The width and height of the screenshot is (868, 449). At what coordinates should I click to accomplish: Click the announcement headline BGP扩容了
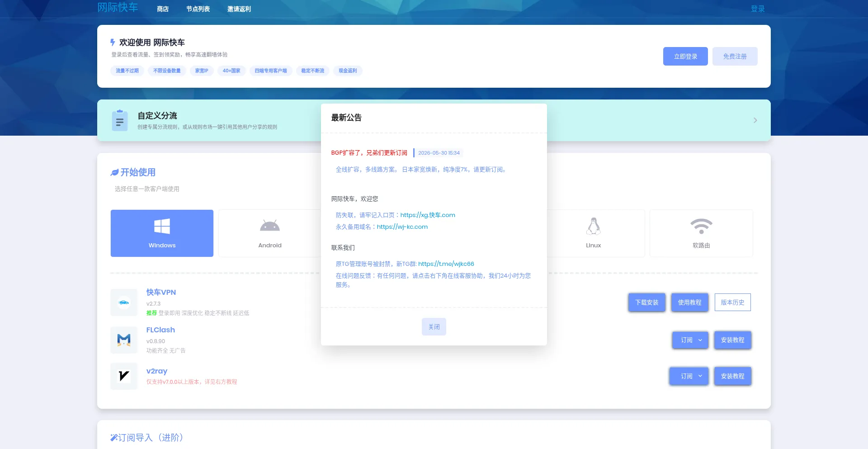(x=369, y=153)
